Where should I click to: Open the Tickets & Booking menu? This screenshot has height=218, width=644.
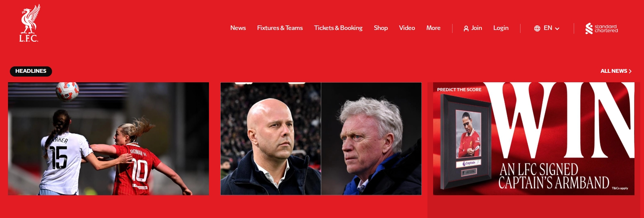[338, 28]
